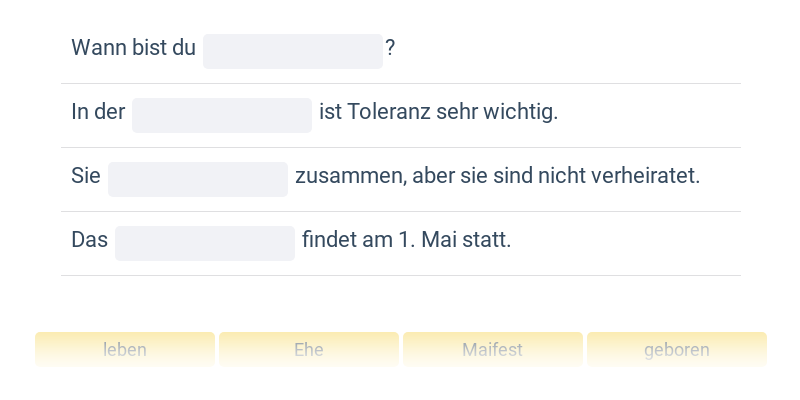Screen dimensions: 800x400
Task: Click the word 'Sie' starting third sentence
Action: (86, 176)
